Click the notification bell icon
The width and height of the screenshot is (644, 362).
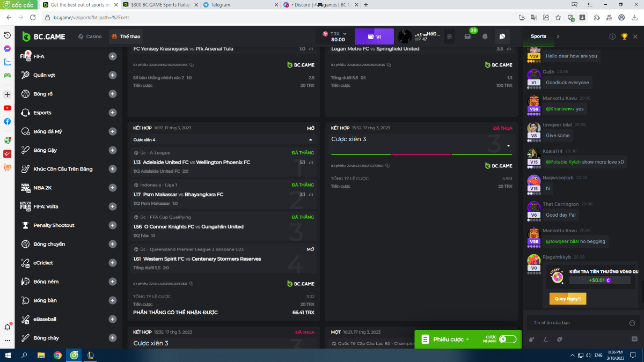[x=485, y=36]
